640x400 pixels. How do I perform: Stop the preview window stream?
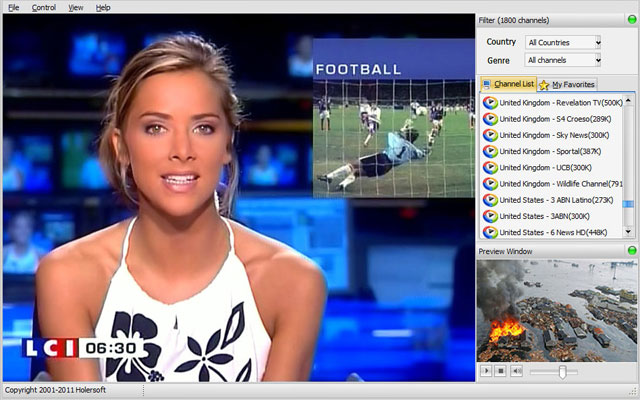click(x=501, y=371)
